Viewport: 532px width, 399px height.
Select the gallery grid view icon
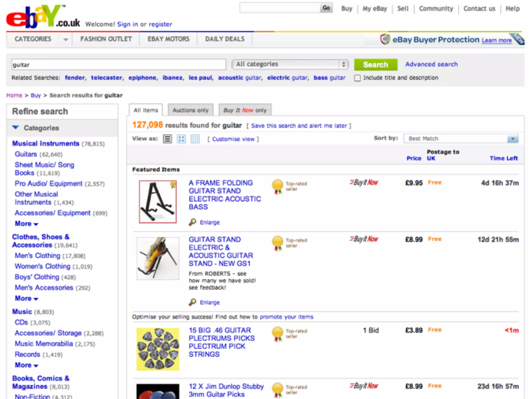pyautogui.click(x=181, y=139)
